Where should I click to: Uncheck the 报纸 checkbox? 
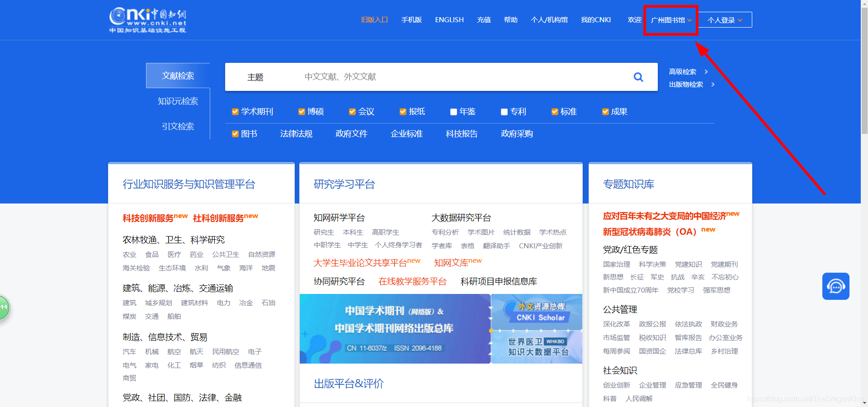pyautogui.click(x=403, y=112)
